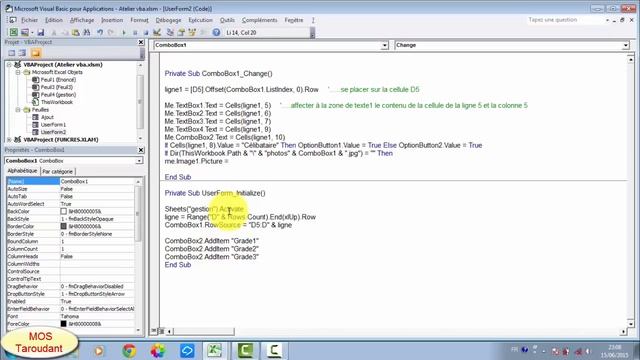Toggle Design Mode icon
Viewport: 640px width, 360px height.
(157, 32)
